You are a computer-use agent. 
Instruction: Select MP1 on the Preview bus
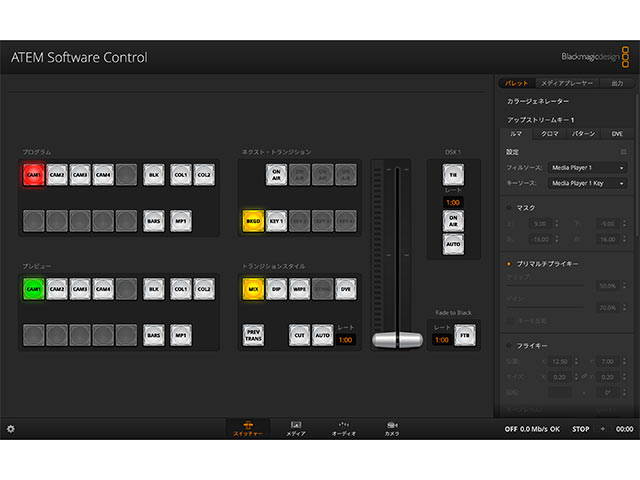pyautogui.click(x=181, y=335)
